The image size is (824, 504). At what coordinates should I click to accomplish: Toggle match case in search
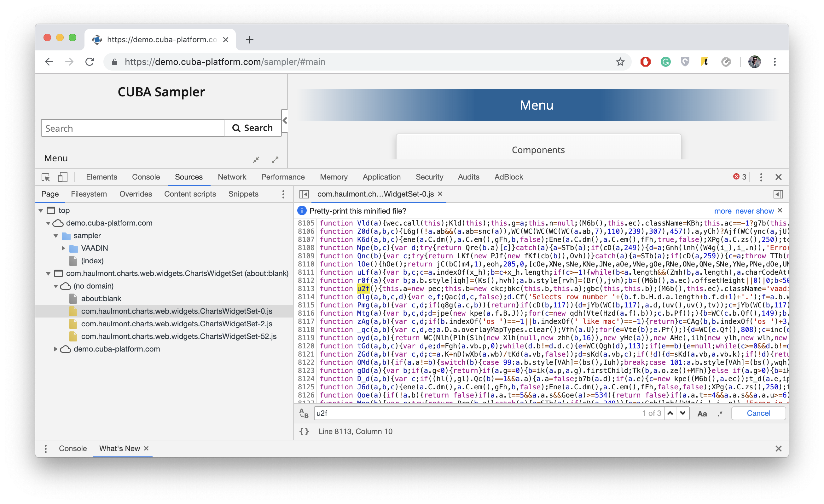point(702,414)
